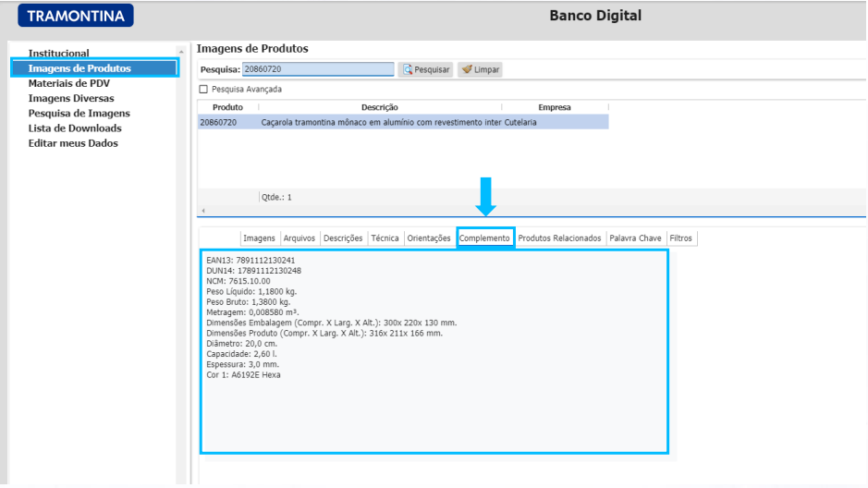Open Imagens Diversas section
Image resolution: width=868 pixels, height=488 pixels.
71,98
